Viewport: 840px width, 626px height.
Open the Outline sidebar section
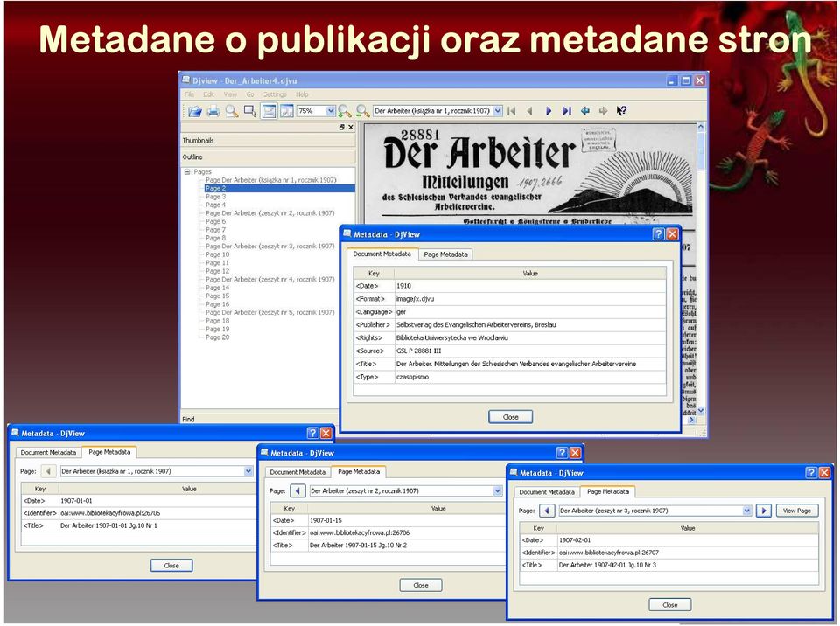268,156
